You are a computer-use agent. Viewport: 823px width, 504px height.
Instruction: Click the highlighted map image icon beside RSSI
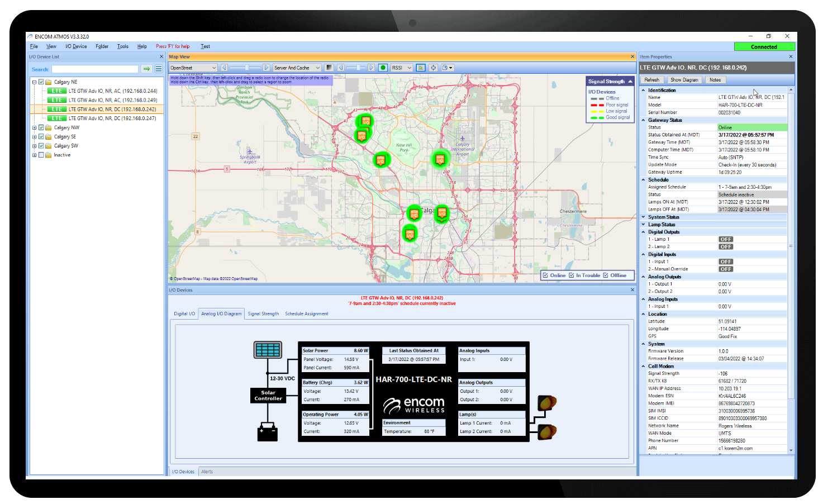pos(421,68)
